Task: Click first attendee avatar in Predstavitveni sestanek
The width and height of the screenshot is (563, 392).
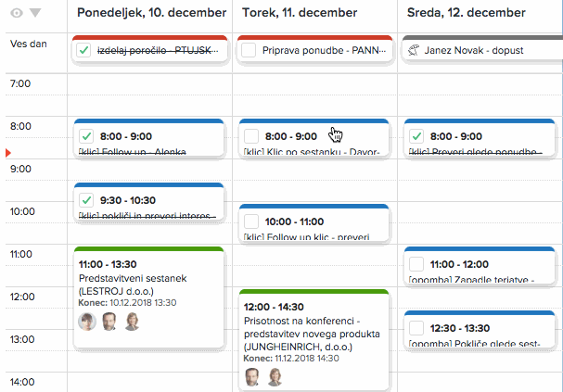Action: [x=87, y=322]
